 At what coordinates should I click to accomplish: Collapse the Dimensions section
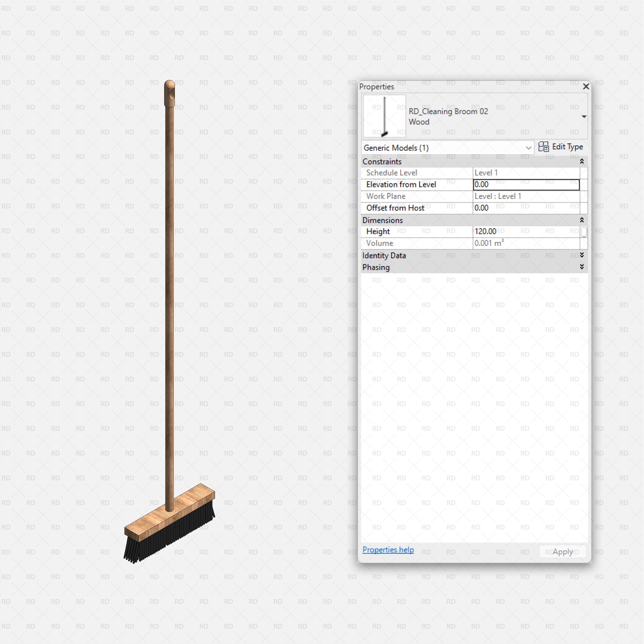[x=582, y=220]
